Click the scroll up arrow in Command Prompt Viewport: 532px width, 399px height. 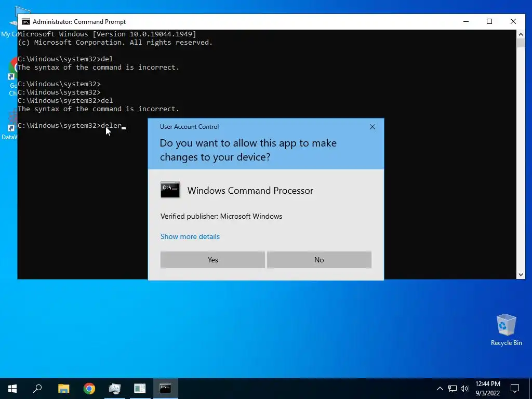click(521, 34)
